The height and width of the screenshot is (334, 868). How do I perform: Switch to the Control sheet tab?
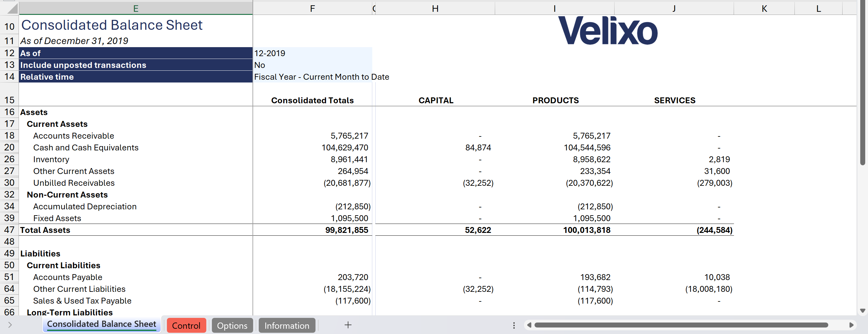186,326
